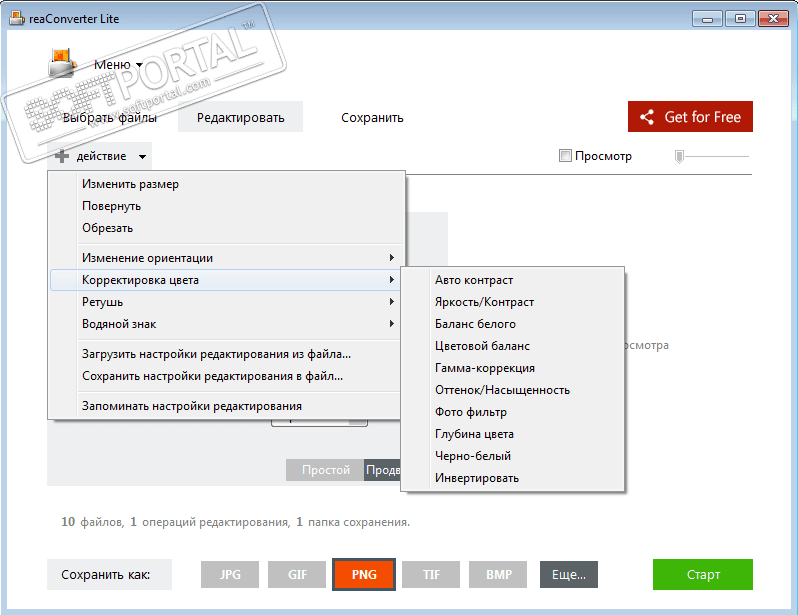Choose Фото фильтр
The height and width of the screenshot is (615, 798).
(x=512, y=412)
